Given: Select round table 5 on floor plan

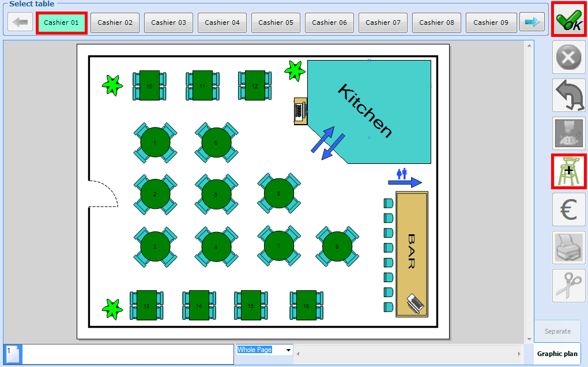Looking at the screenshot, I should pos(216,194).
